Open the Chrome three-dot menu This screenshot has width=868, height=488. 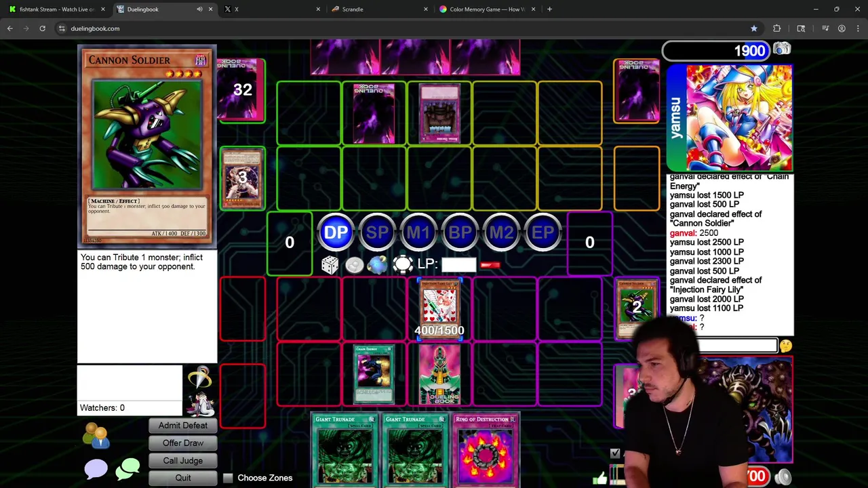click(857, 28)
